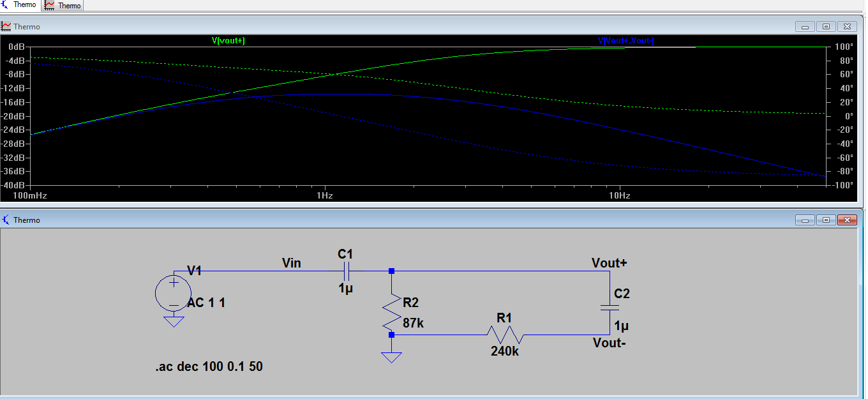Click the 100° phase axis label
Viewport: 868px width, 399px height.
pos(844,47)
